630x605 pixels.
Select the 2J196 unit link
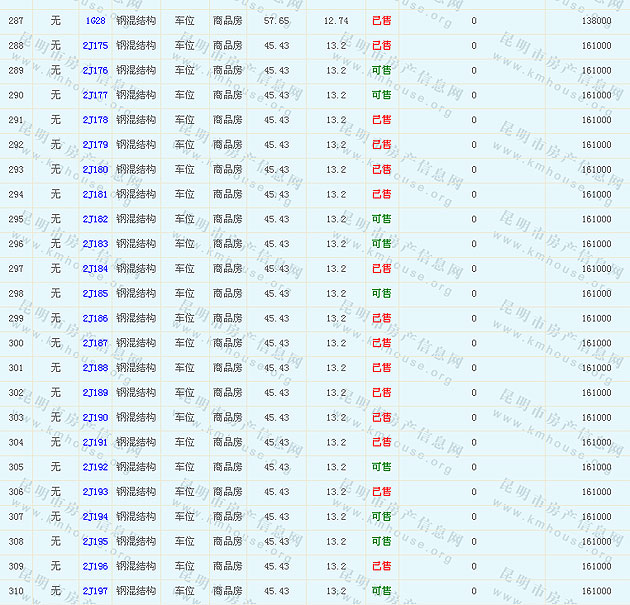pyautogui.click(x=95, y=566)
